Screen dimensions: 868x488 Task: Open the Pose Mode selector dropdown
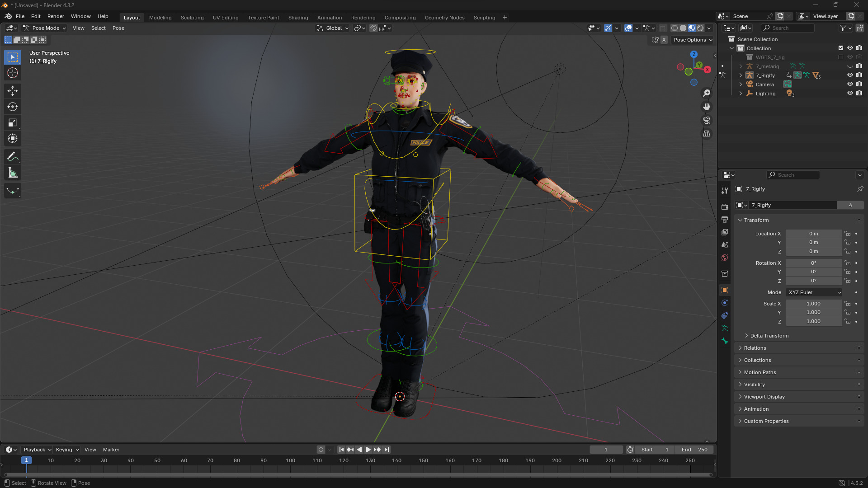[x=45, y=28]
